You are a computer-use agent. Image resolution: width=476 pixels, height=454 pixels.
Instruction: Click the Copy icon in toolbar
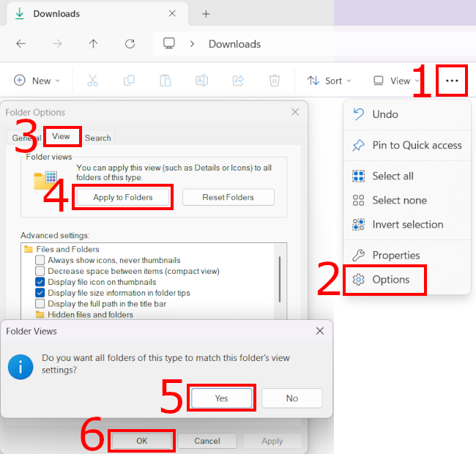point(129,81)
